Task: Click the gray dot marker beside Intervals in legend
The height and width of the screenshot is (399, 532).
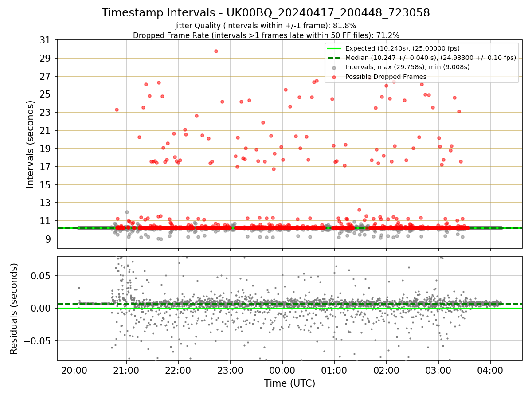Action: pyautogui.click(x=334, y=67)
